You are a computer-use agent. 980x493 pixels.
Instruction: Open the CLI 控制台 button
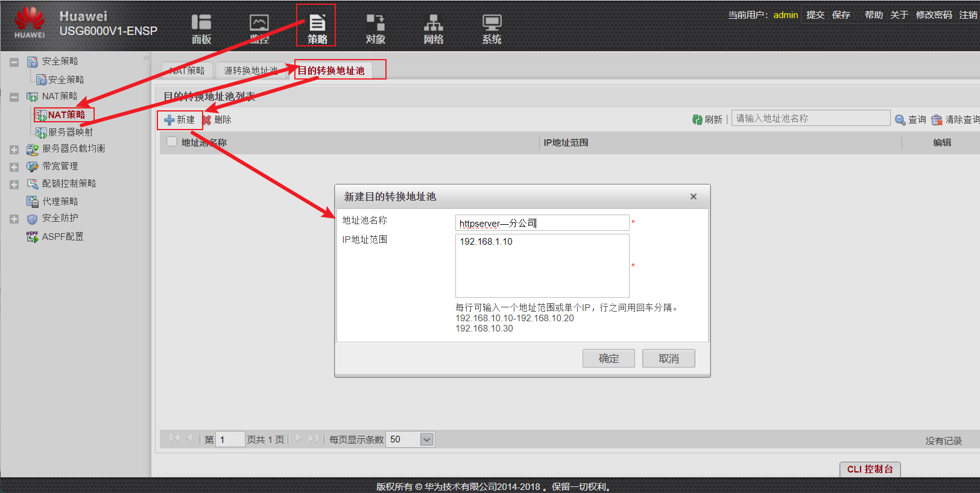click(x=870, y=469)
